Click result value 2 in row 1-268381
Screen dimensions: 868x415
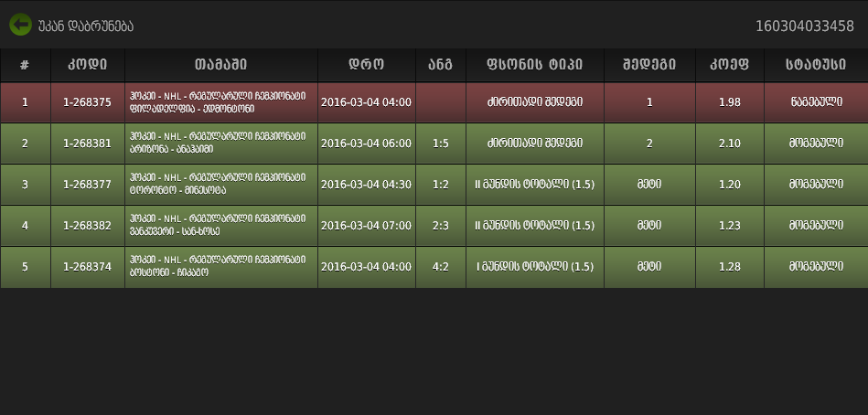(649, 144)
